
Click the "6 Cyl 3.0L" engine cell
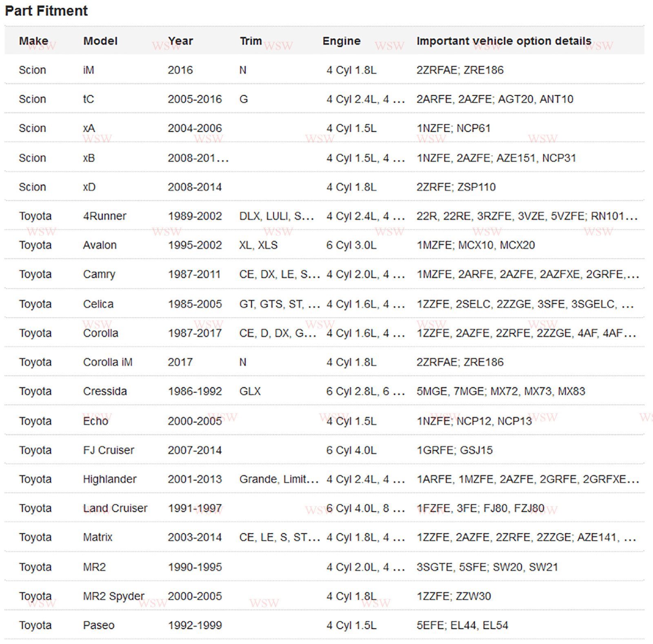click(x=351, y=245)
